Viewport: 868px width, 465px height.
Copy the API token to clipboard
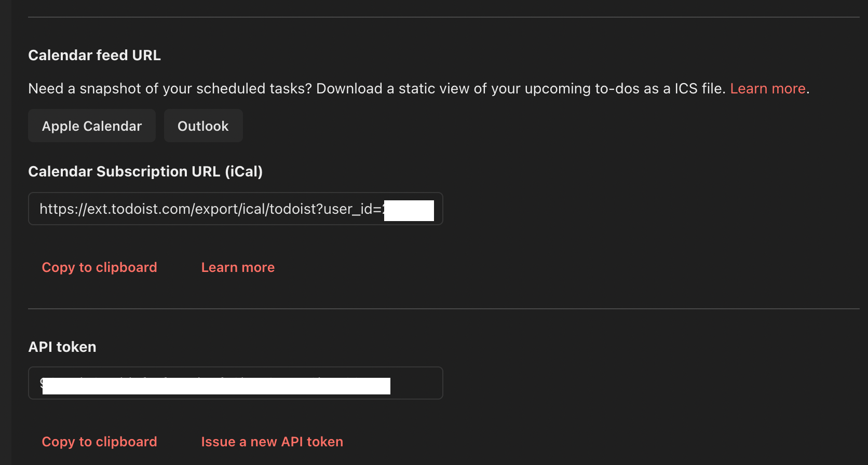point(99,442)
